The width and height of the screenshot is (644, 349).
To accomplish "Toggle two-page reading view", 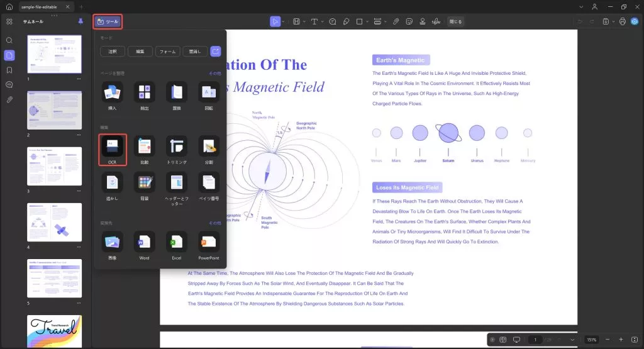I will point(503,340).
